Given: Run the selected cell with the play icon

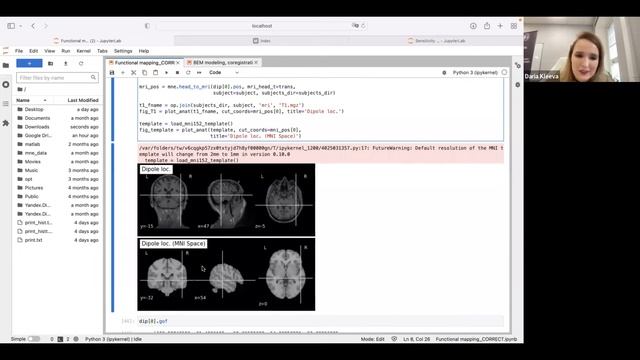Looking at the screenshot, I should pos(166,73).
